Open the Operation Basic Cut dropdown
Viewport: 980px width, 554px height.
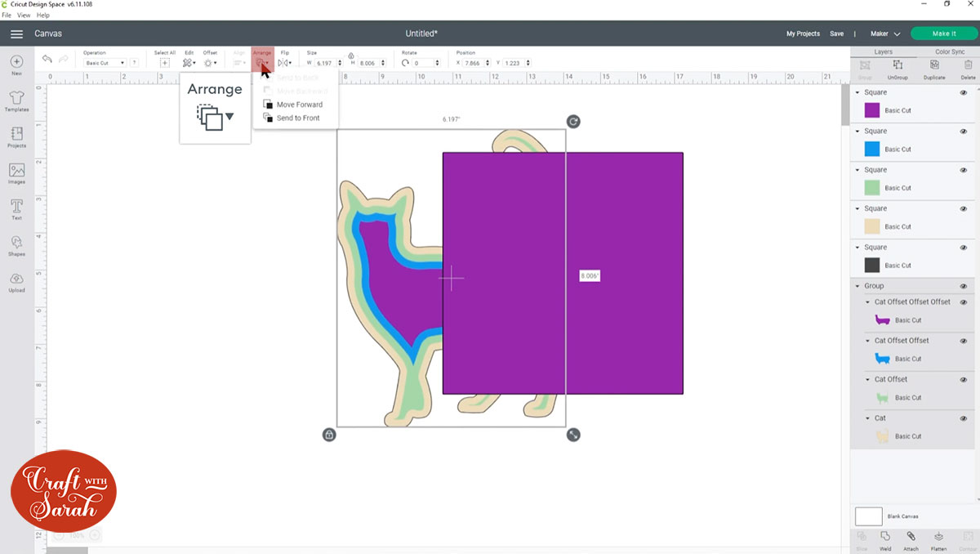105,63
